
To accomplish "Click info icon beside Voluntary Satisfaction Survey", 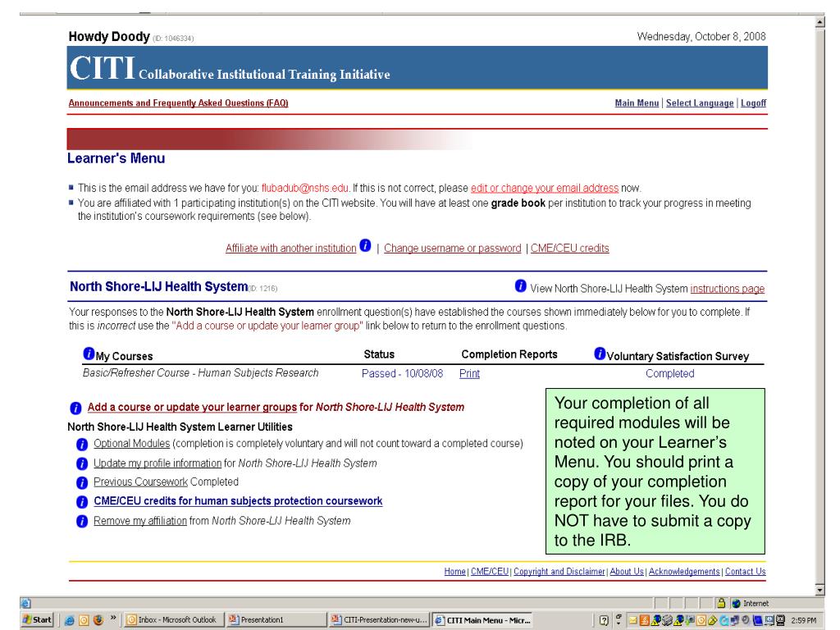I will (x=600, y=354).
